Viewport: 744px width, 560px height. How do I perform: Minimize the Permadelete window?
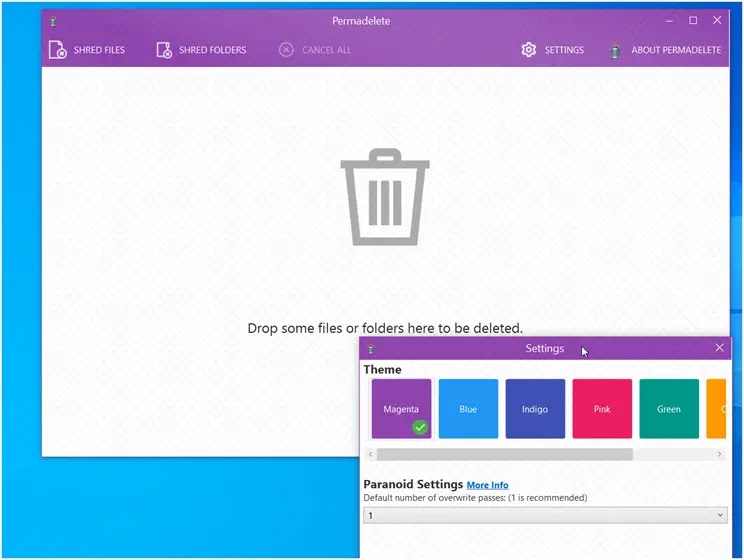click(x=669, y=20)
